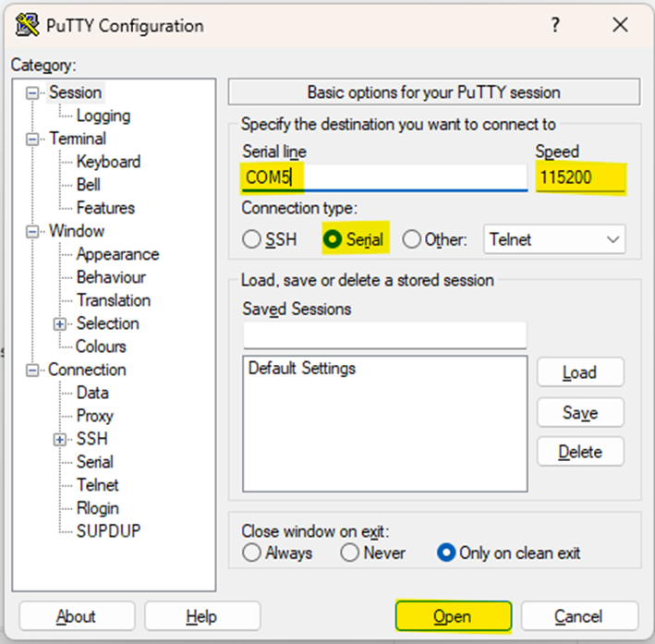Screen dimensions: 655x644
Task: Open the Keyboard category
Action: tap(109, 162)
